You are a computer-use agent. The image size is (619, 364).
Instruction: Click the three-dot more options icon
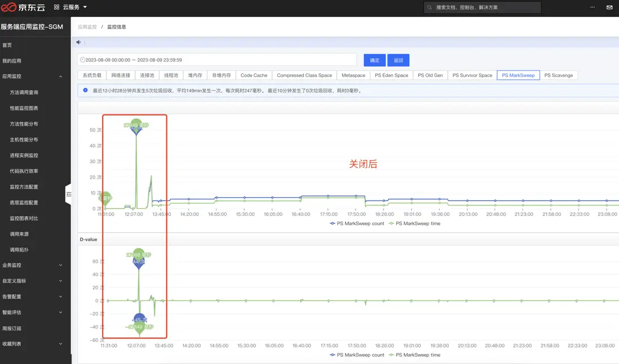[x=592, y=7]
